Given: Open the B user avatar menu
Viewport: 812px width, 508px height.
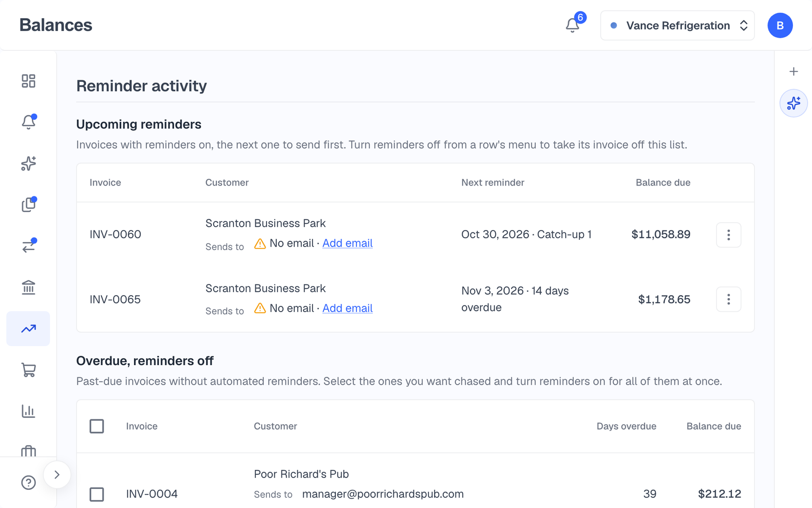Looking at the screenshot, I should point(780,25).
